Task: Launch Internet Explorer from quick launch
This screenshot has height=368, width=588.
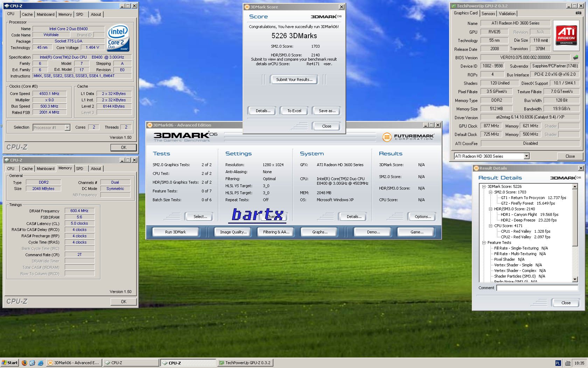Action: coord(41,363)
